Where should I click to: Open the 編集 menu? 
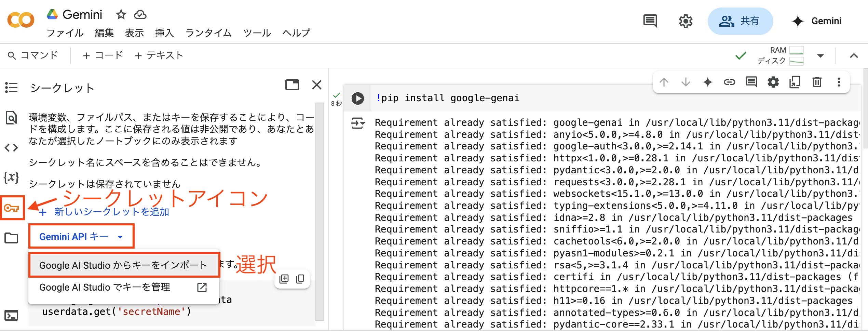point(104,33)
